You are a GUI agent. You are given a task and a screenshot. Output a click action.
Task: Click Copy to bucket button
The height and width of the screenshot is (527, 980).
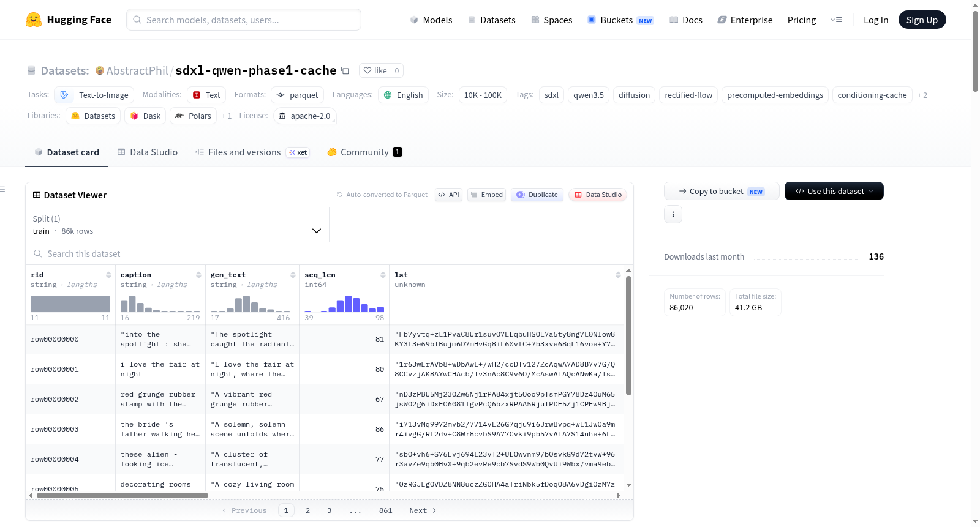[722, 191]
